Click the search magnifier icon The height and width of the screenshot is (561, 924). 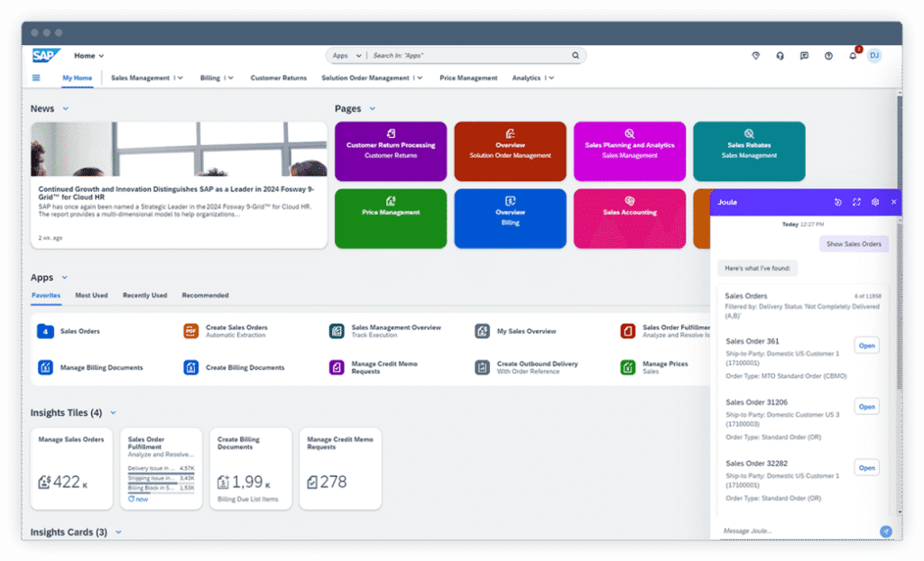coord(575,56)
